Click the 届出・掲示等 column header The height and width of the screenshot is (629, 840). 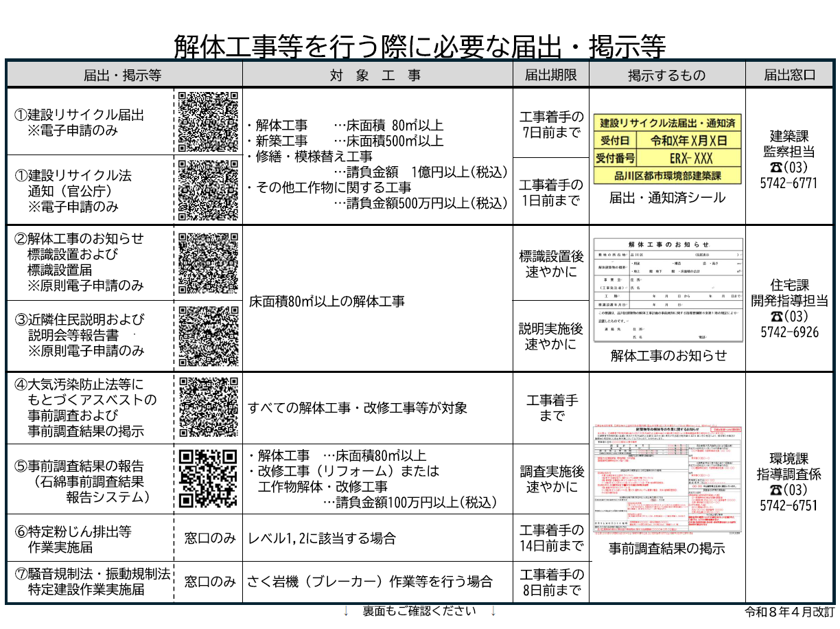122,76
